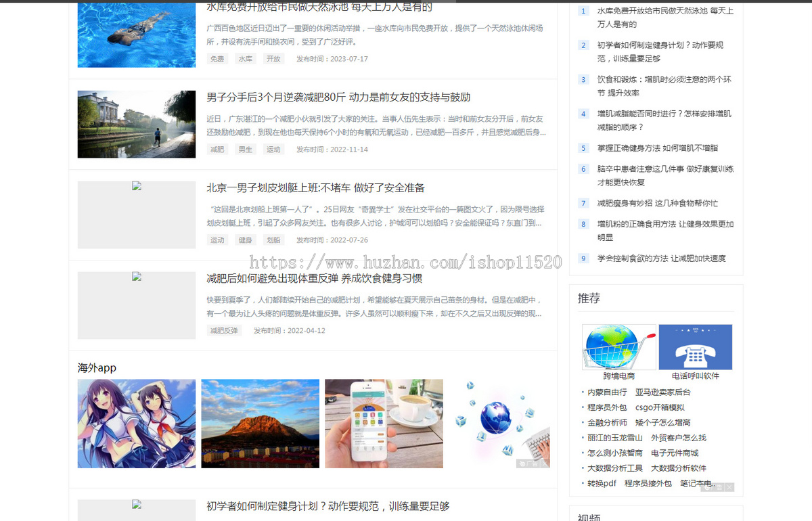Open ranking item 8 增肌粉的正确食用方法

(x=665, y=231)
